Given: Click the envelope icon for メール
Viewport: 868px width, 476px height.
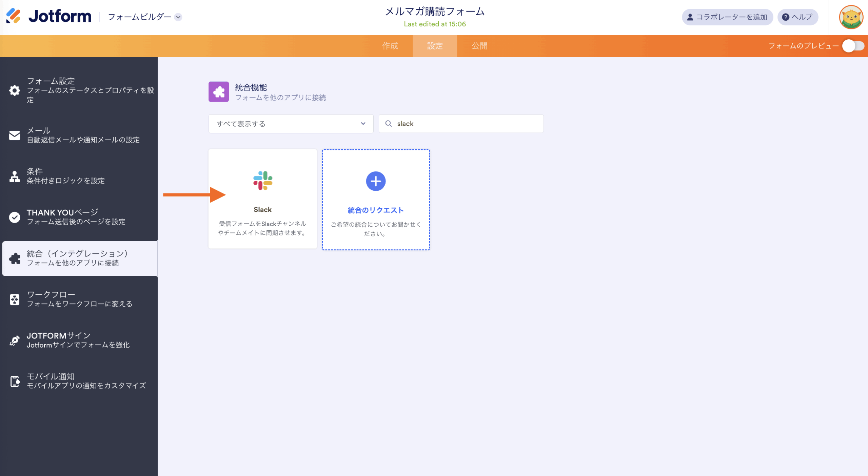Looking at the screenshot, I should tap(14, 135).
